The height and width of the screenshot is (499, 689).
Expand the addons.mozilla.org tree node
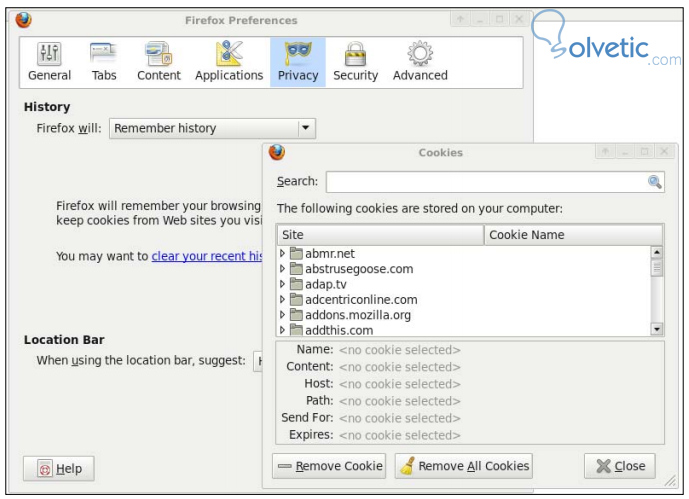282,315
